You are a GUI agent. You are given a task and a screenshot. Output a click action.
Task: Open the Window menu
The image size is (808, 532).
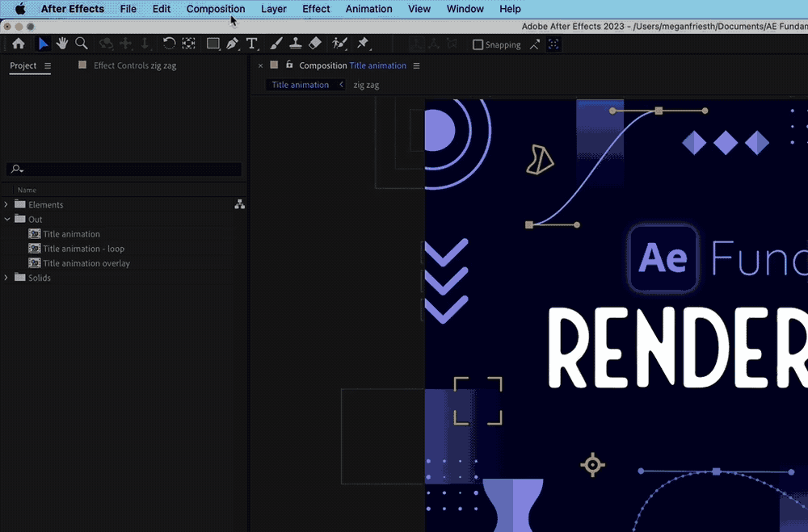[x=465, y=9]
